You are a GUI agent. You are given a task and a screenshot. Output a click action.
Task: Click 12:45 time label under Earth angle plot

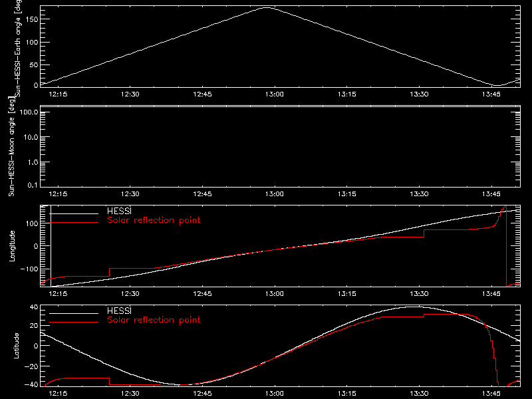(x=203, y=94)
